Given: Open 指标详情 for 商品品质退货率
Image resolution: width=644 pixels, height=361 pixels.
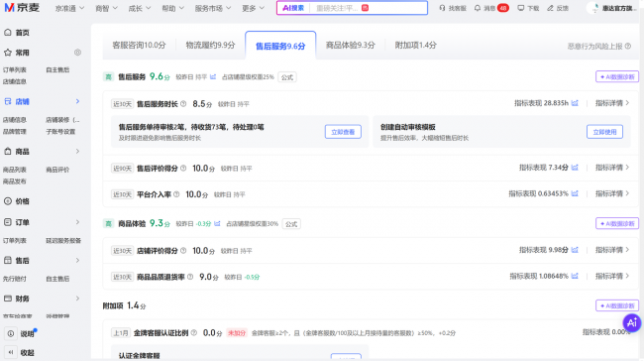Looking at the screenshot, I should pos(612,277).
